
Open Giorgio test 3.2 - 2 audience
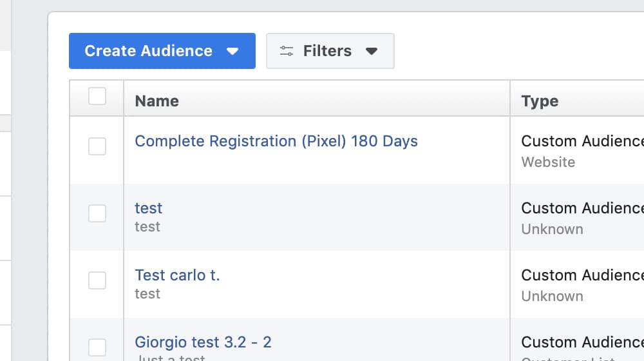pos(203,342)
